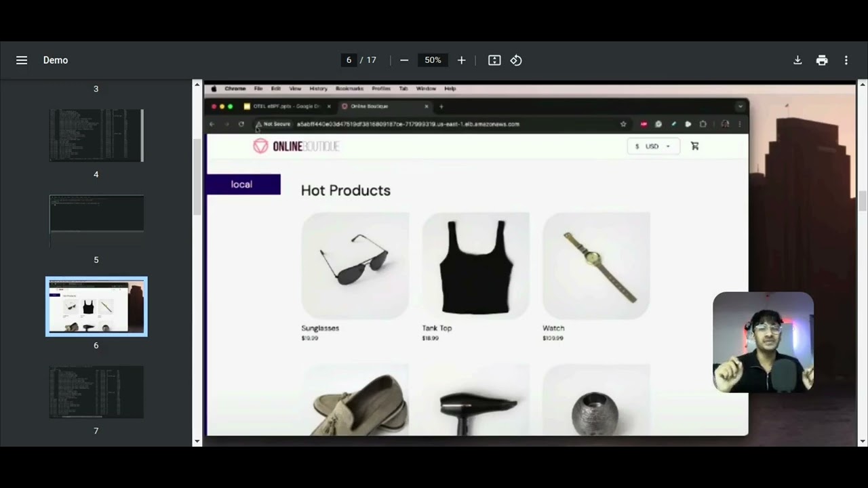Screen dimensions: 868x488
Task: Open a new tab with the plus icon
Action: coord(441,106)
